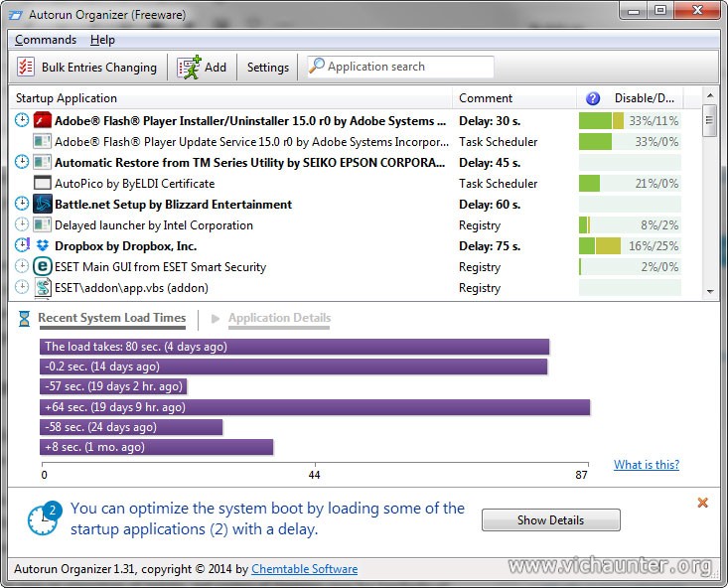Switch to Recent System Load Times tab
The height and width of the screenshot is (588, 728).
[112, 318]
